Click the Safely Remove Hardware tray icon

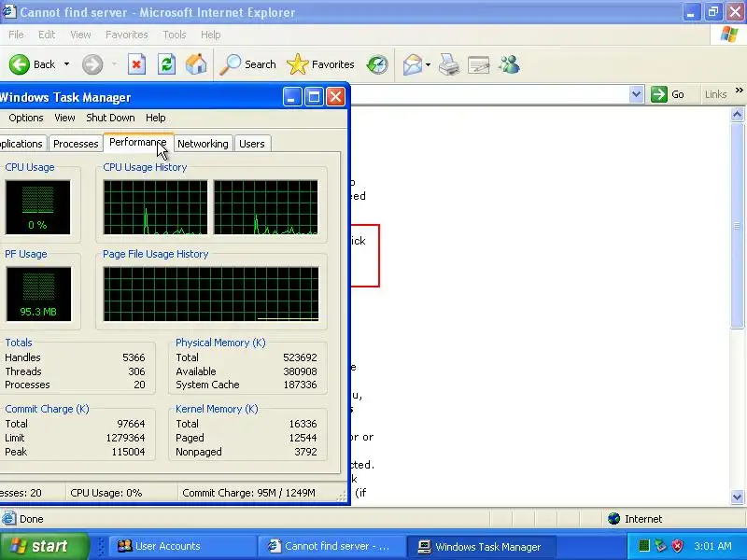pos(660,546)
